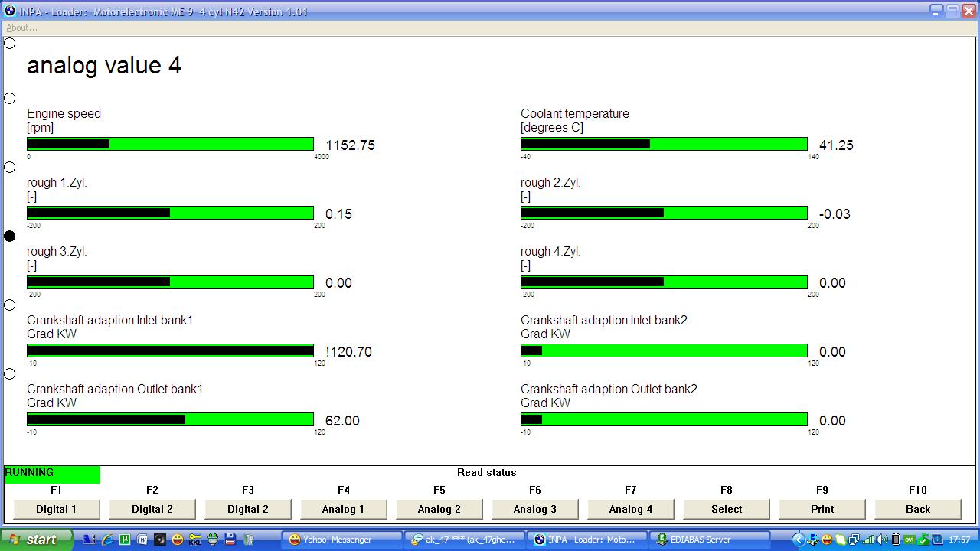The width and height of the screenshot is (980, 551).
Task: Click the BMW logo in title bar
Action: pyautogui.click(x=10, y=11)
